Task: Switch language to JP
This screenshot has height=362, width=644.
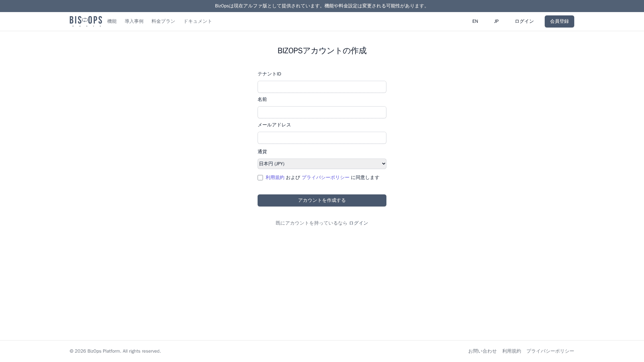Action: pyautogui.click(x=496, y=21)
